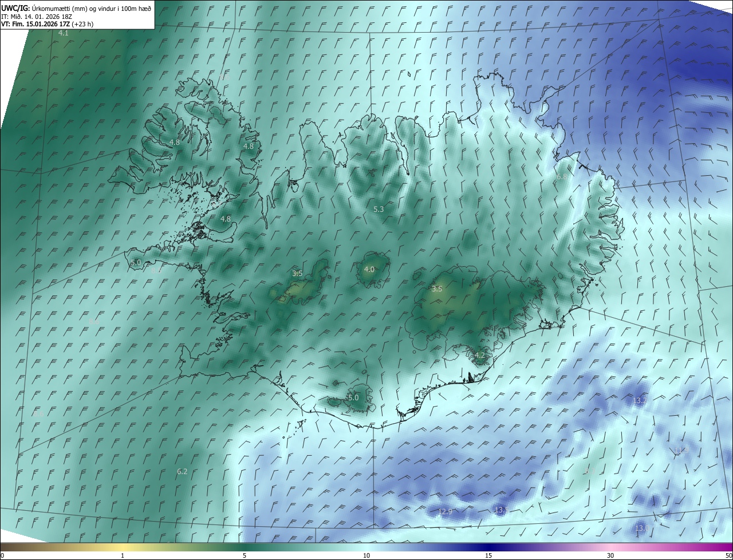
Task: Click the forecast offset '(+23 h)'
Action: click(82, 24)
